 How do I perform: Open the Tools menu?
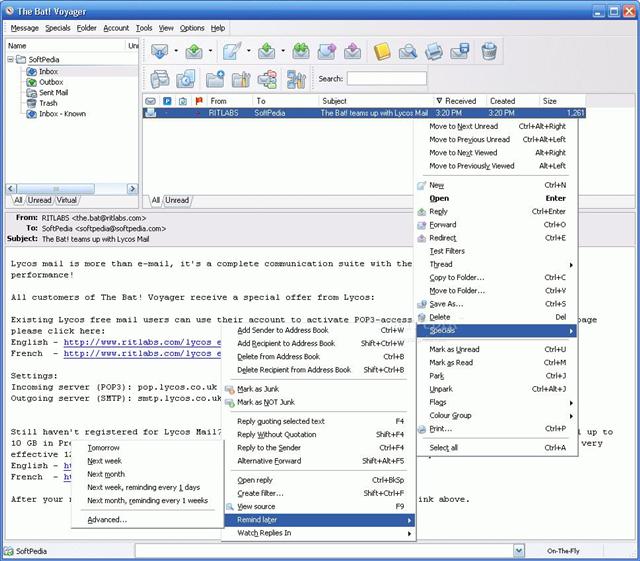pyautogui.click(x=144, y=28)
